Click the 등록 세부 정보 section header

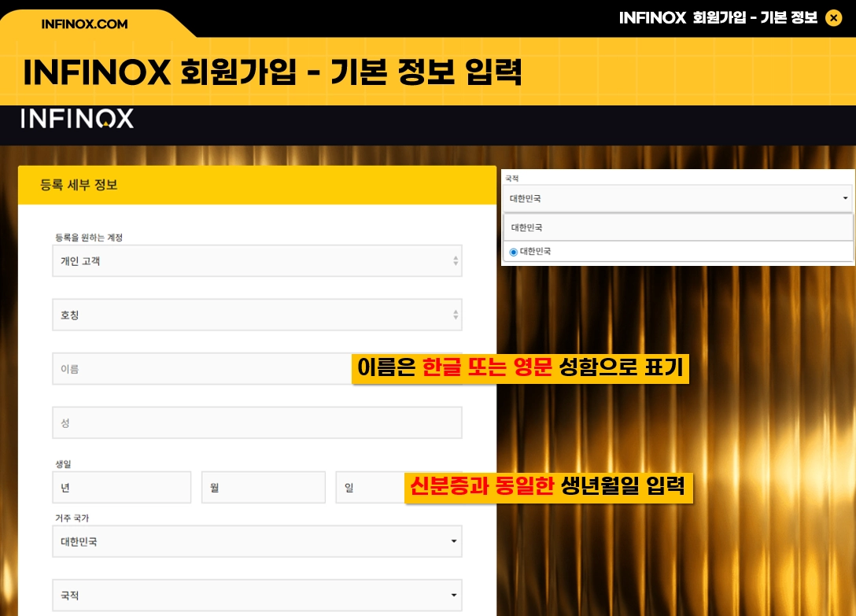(257, 185)
